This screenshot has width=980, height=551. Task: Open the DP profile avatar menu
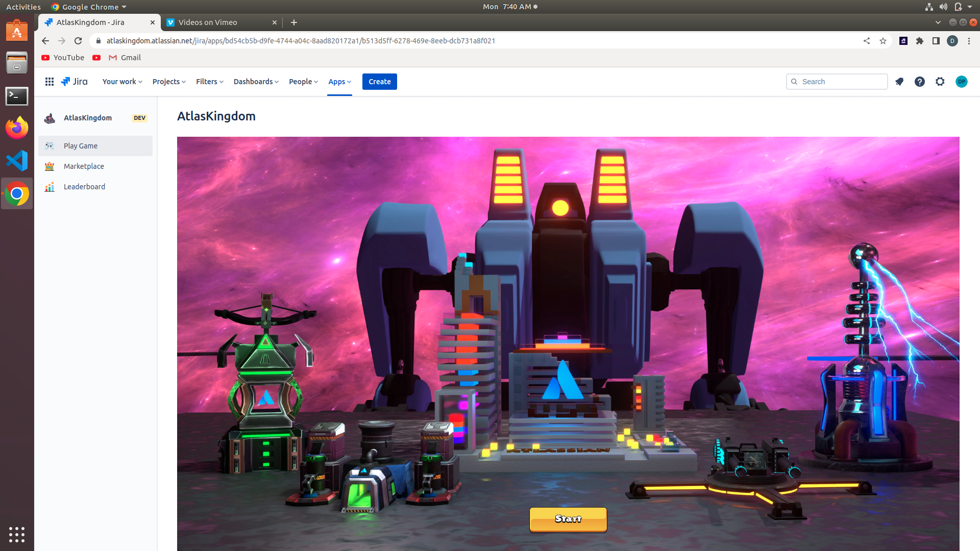pos(961,82)
